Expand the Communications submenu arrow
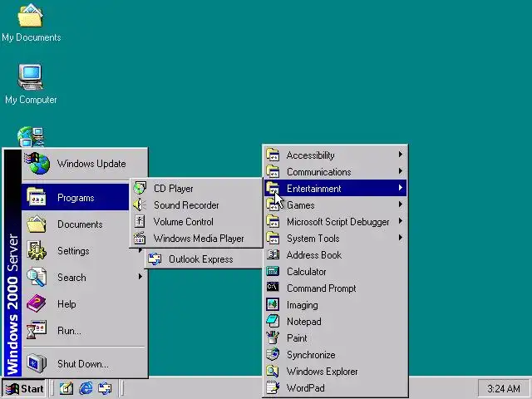Screen dimensions: 532x399 click(x=401, y=171)
